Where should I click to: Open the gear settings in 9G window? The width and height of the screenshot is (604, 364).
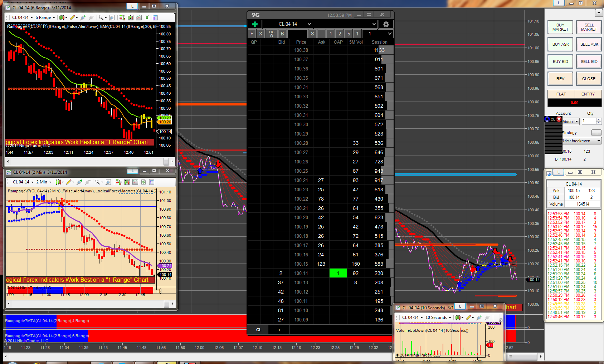(386, 24)
